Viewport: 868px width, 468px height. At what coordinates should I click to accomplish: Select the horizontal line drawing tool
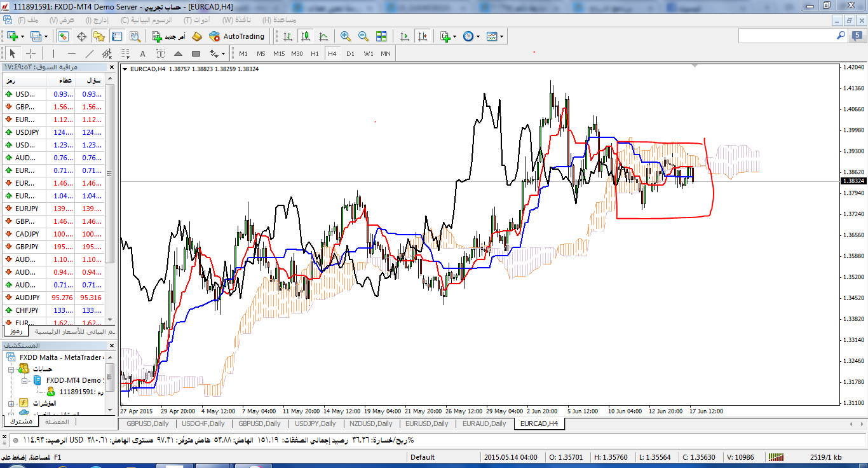click(72, 53)
